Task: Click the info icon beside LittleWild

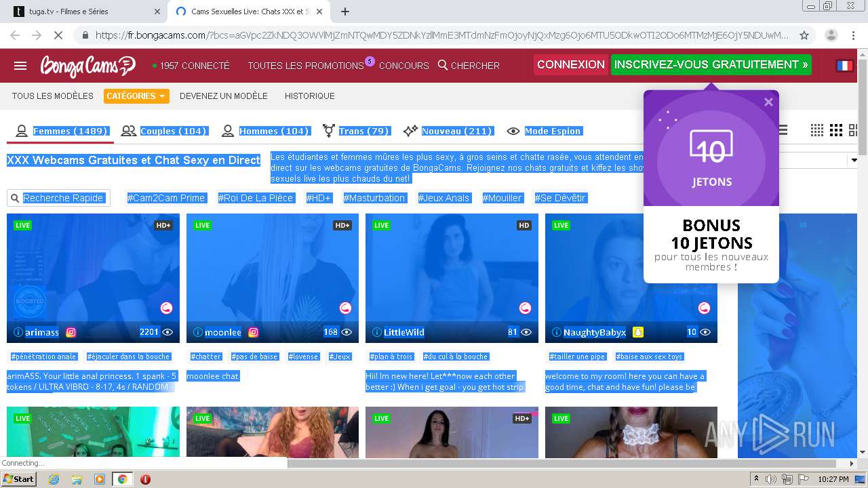Action: click(376, 332)
